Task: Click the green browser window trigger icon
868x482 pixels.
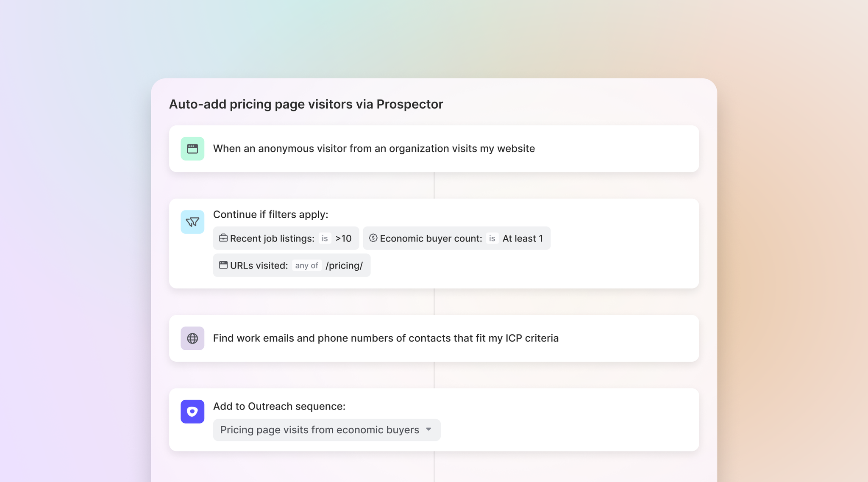Action: [192, 149]
